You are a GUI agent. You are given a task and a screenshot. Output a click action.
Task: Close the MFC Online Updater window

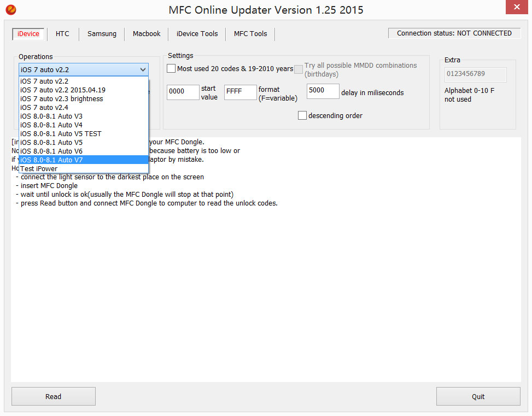click(x=516, y=7)
